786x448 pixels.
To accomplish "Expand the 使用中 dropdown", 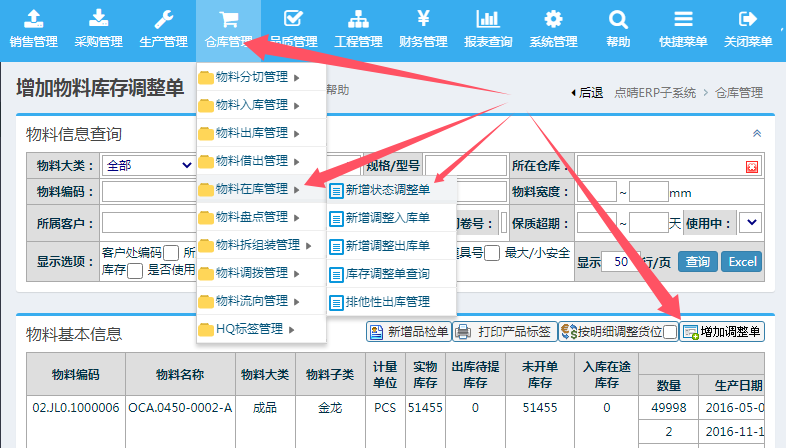I will tap(750, 222).
